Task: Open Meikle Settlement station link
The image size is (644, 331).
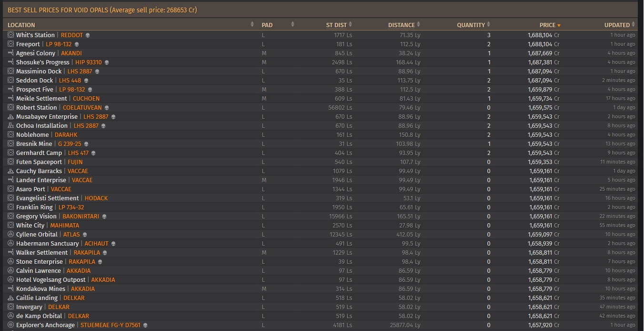Action: pos(41,98)
